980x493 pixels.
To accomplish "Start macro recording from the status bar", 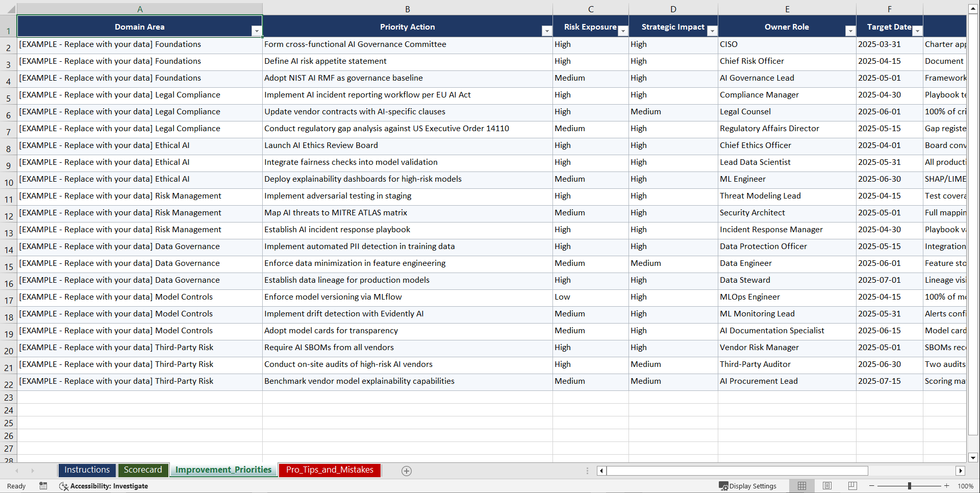I will point(43,486).
